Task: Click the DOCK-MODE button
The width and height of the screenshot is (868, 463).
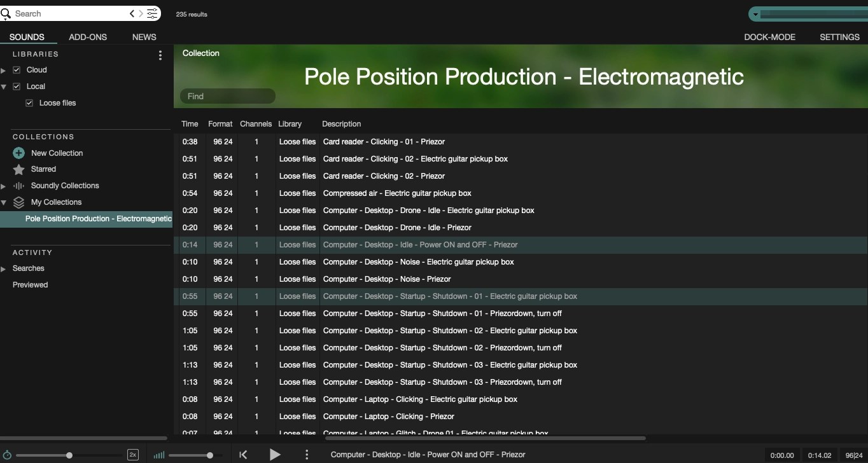Action: point(770,37)
